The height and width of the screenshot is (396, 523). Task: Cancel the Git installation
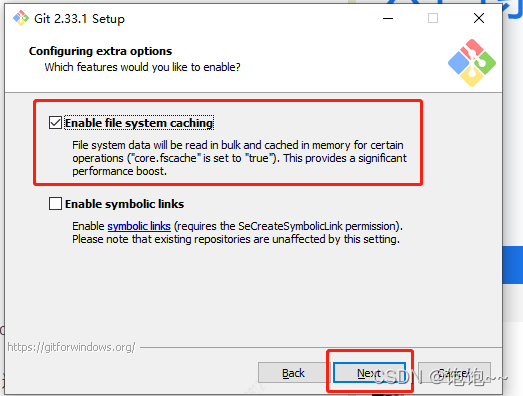(x=454, y=373)
